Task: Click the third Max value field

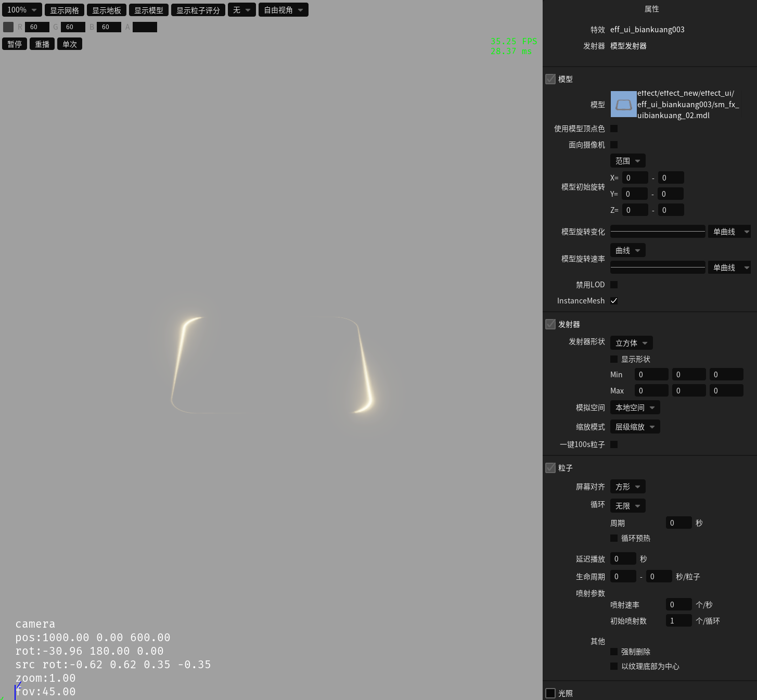Action: coord(726,391)
